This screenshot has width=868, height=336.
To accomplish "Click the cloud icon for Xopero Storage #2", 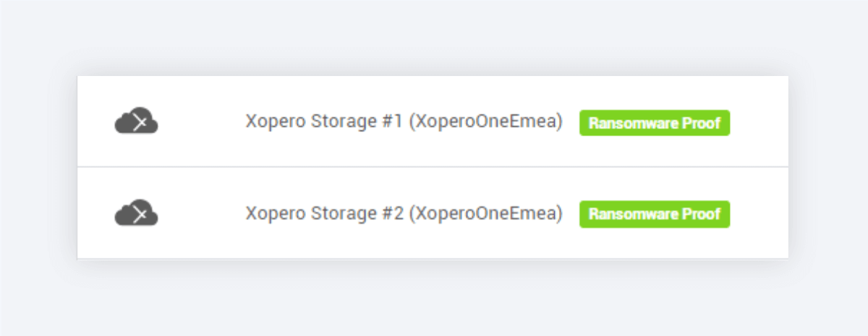I will coord(136,213).
